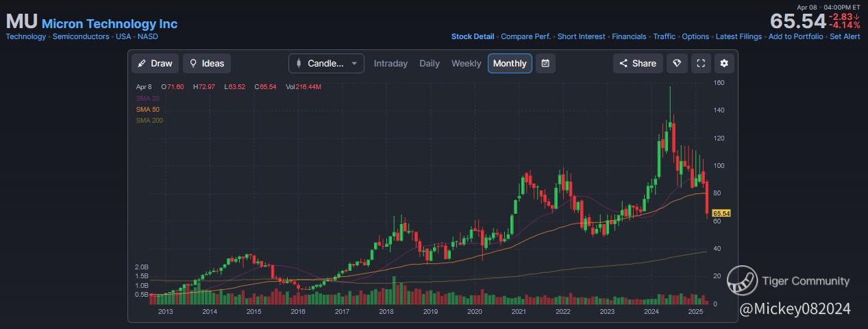Open the Financials link
Image resolution: width=868 pixels, height=329 pixels.
[x=629, y=36]
